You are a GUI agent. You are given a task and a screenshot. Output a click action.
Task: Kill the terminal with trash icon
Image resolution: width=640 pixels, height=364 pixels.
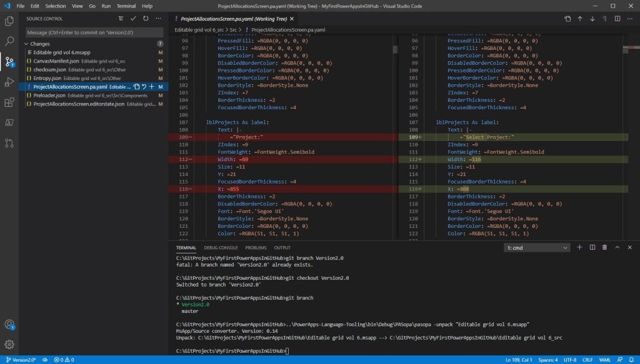point(604,248)
